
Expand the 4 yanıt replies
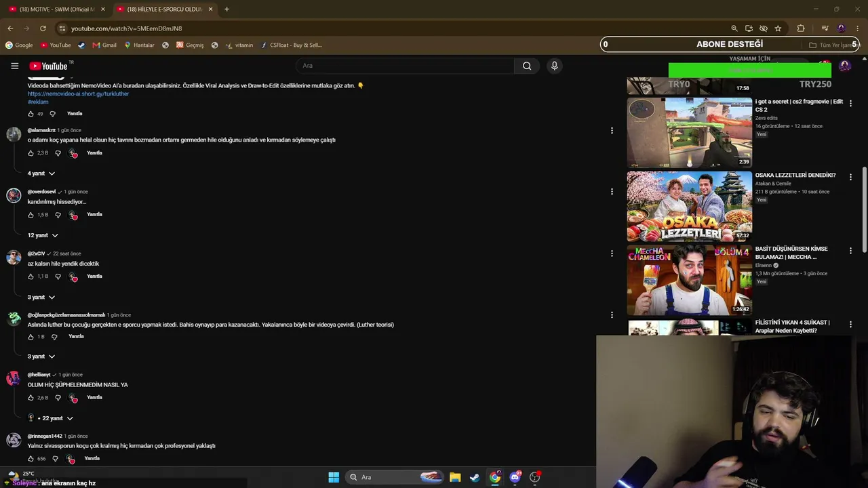(41, 174)
